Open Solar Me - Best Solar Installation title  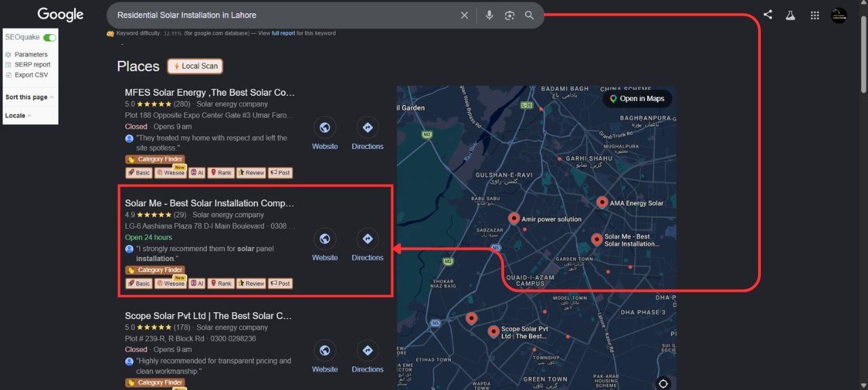tap(210, 203)
